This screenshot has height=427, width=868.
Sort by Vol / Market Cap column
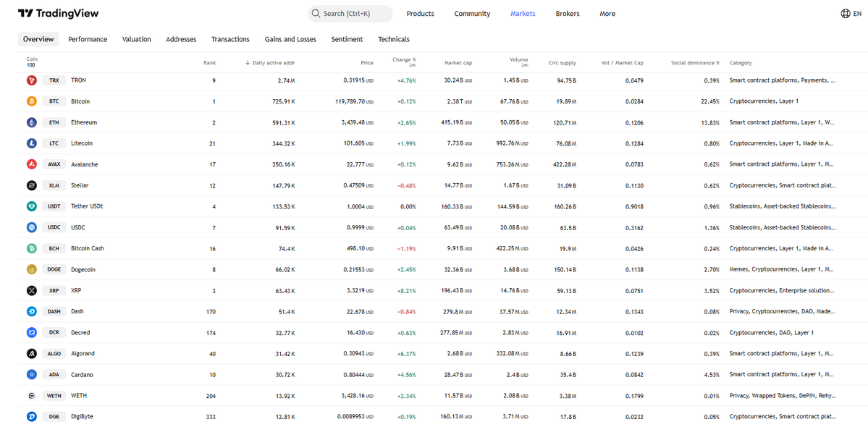(622, 63)
